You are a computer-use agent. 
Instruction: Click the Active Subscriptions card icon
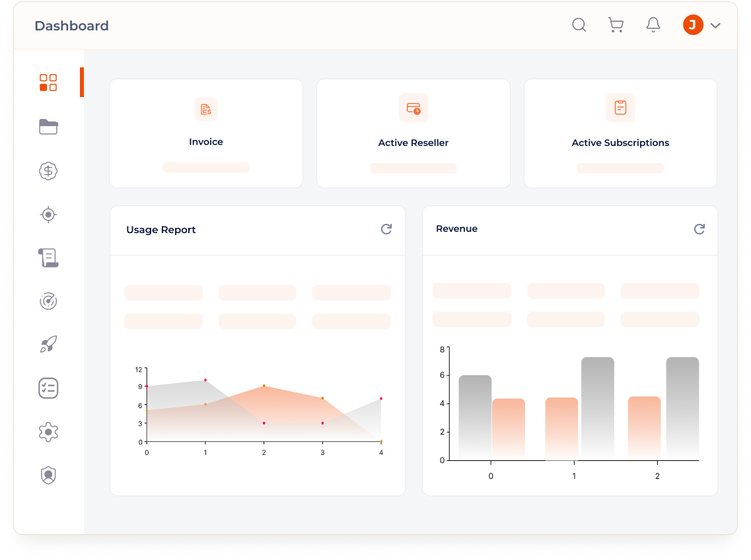(621, 108)
